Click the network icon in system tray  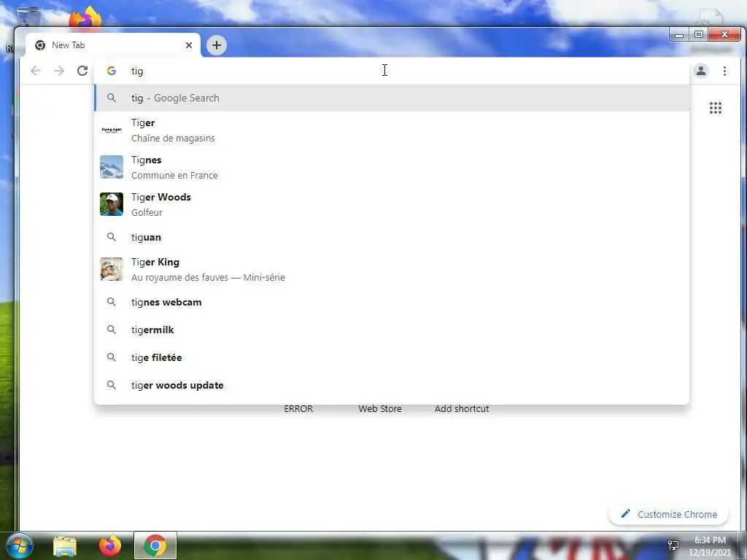673,545
